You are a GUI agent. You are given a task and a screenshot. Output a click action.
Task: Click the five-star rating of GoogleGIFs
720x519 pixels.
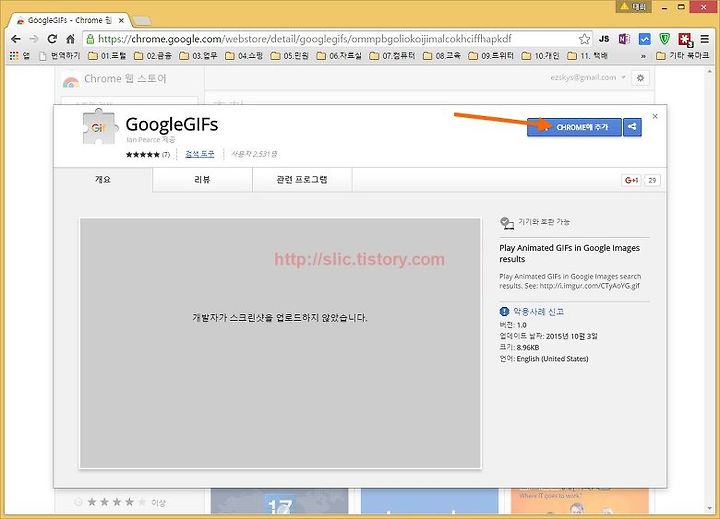[143, 154]
